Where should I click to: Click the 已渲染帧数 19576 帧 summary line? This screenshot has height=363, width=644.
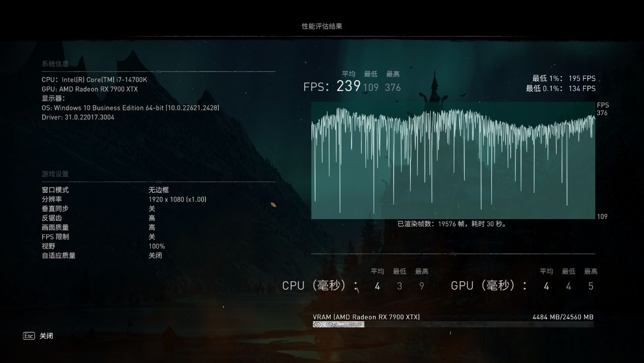coord(452,224)
